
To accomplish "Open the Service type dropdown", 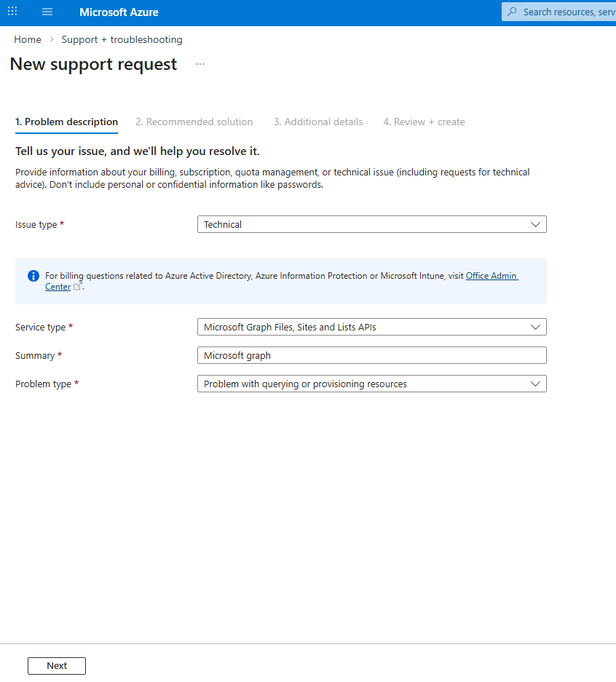I will (x=372, y=327).
